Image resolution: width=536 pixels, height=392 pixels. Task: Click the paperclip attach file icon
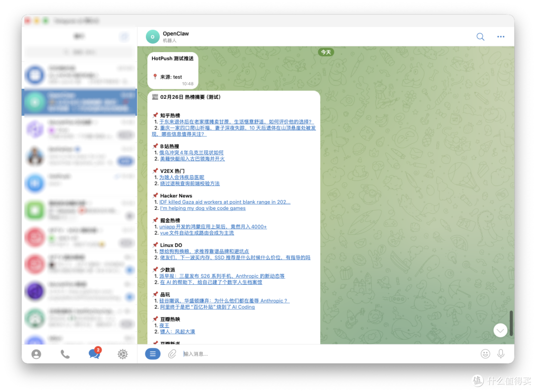coord(172,354)
